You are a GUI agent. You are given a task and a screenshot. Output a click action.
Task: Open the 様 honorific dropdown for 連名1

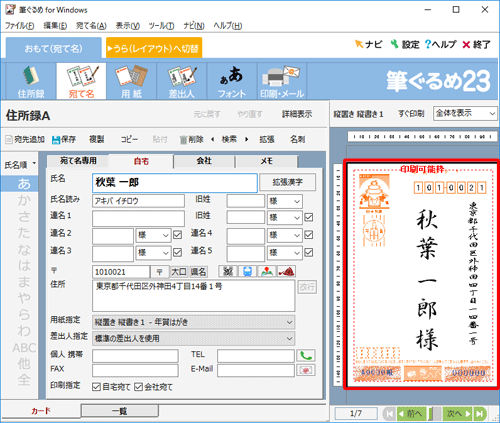(285, 218)
